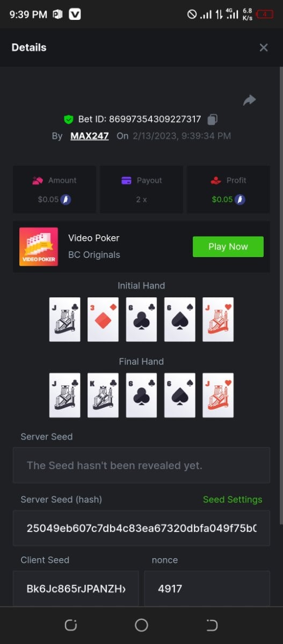Open the MAX247 user profile
283x644 pixels.
90,136
